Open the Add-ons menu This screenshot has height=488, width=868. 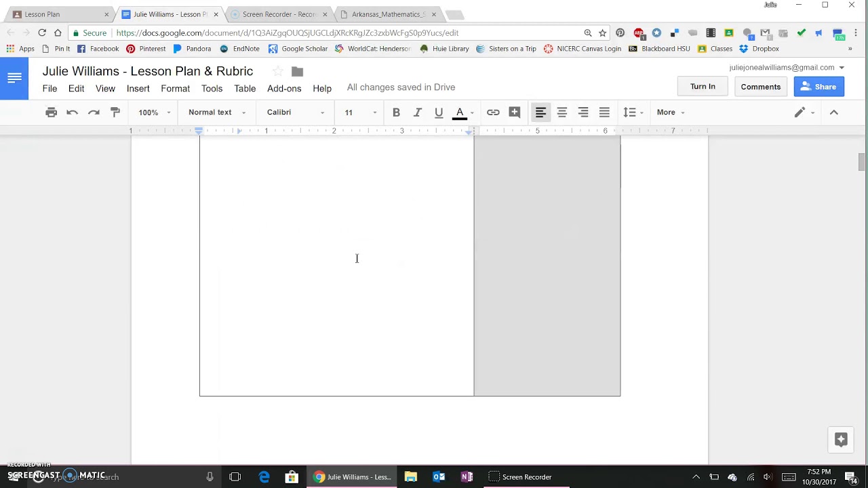pos(284,89)
